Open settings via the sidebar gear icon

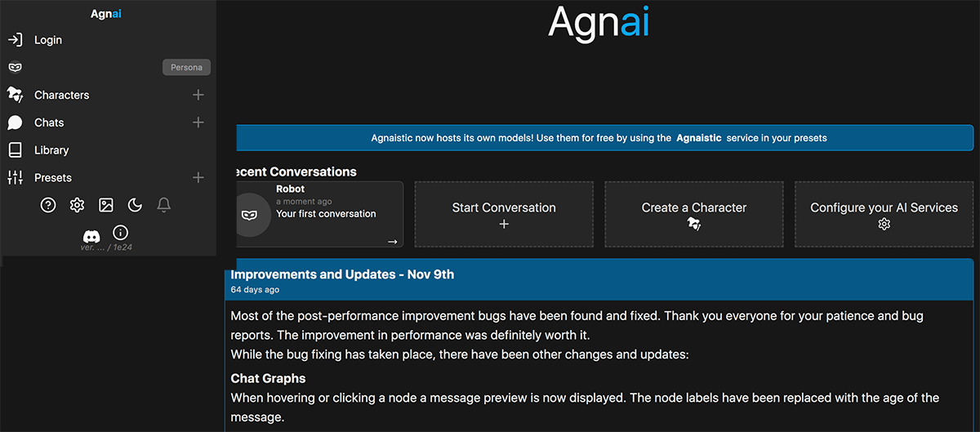(77, 205)
